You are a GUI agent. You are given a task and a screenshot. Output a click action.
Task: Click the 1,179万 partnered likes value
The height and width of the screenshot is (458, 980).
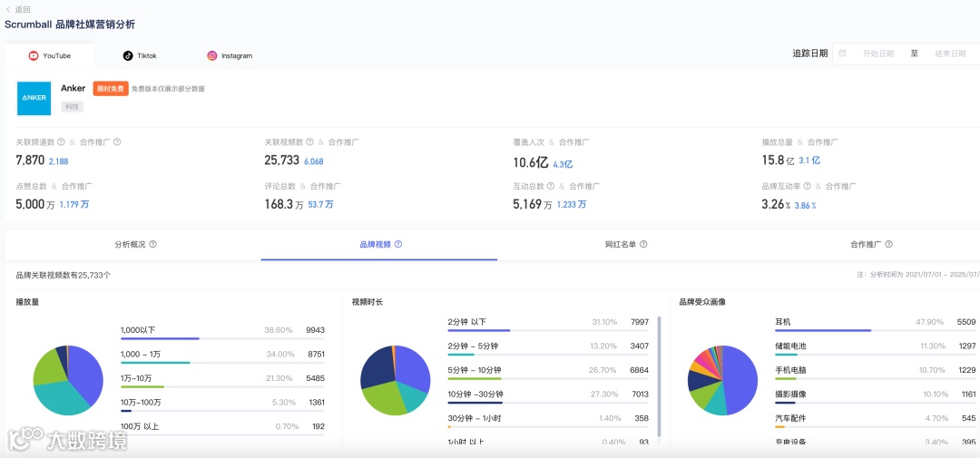coord(74,204)
